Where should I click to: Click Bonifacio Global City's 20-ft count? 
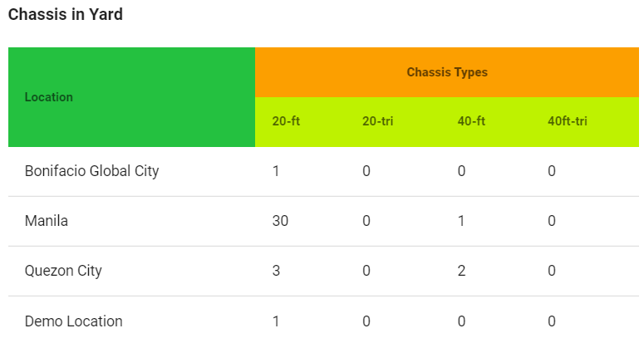[x=276, y=171]
